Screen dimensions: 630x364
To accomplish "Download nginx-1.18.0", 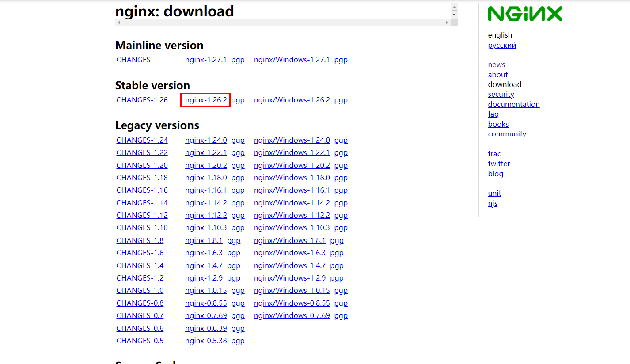I will click(206, 178).
